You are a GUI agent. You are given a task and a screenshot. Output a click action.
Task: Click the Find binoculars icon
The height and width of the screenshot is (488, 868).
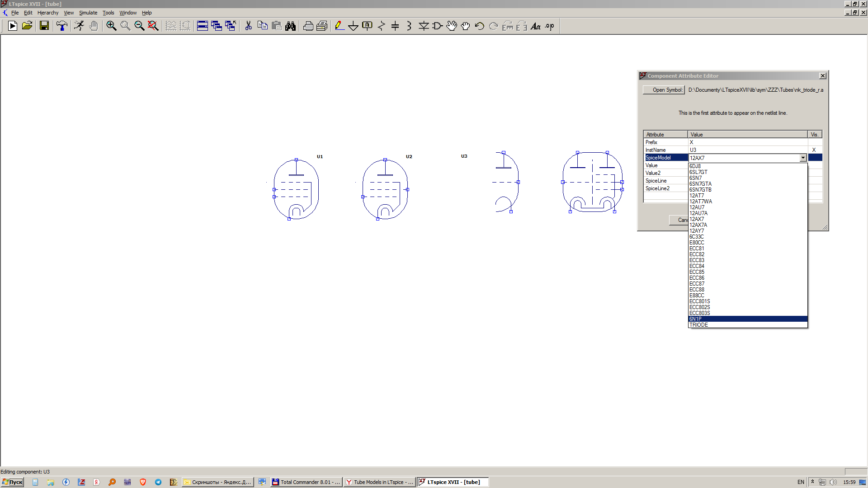290,26
